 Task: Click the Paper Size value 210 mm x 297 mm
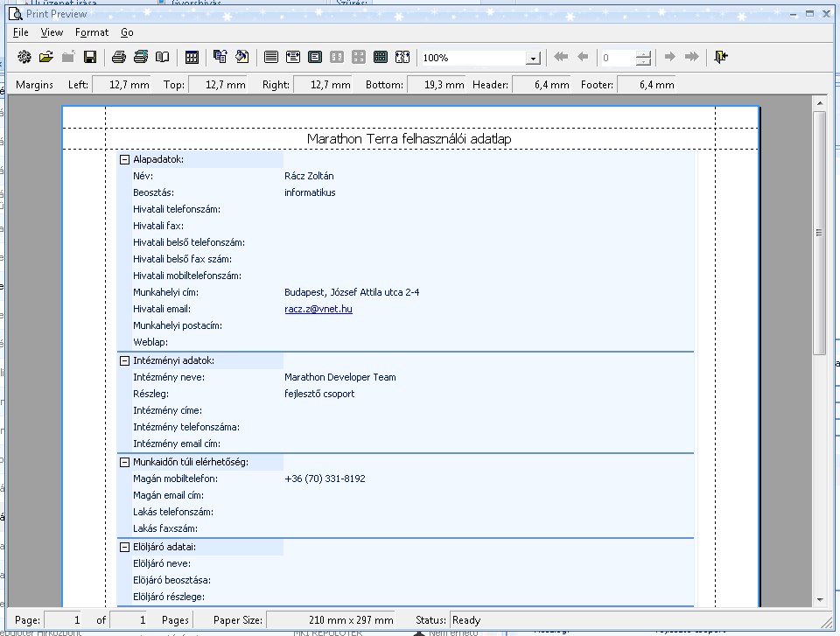tap(351, 620)
